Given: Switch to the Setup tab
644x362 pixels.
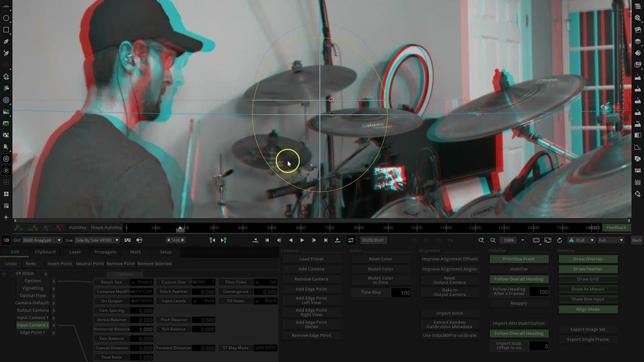Looking at the screenshot, I should click(x=166, y=251).
